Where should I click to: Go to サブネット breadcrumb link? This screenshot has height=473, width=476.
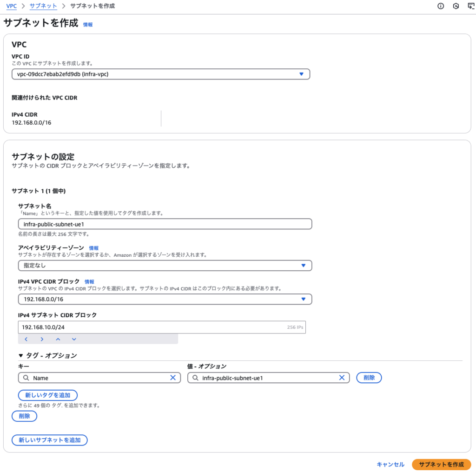pos(43,6)
